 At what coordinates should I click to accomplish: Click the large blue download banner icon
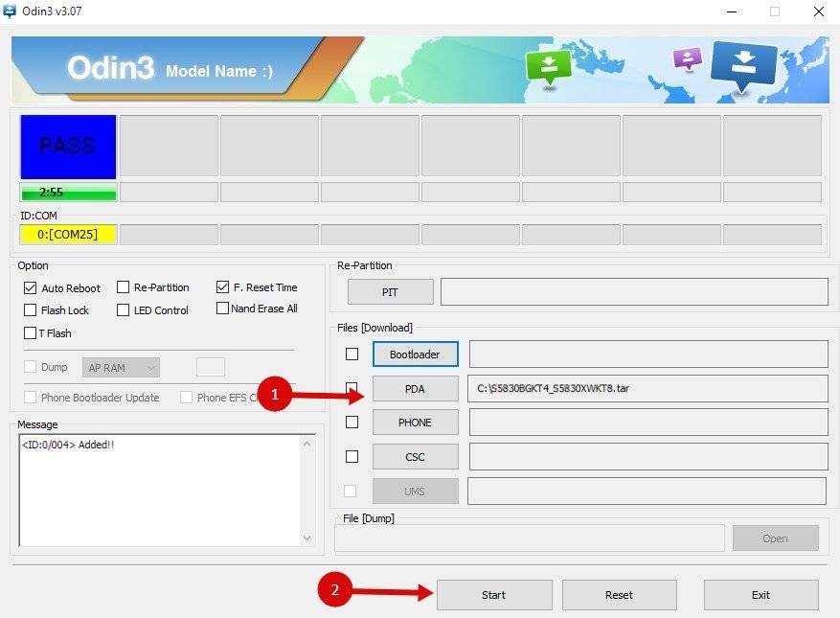[x=743, y=65]
